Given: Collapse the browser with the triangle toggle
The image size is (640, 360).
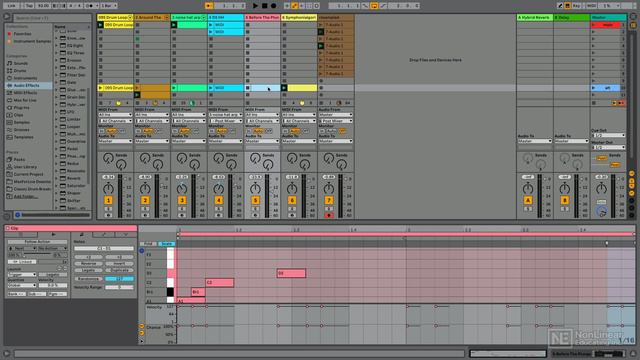Looking at the screenshot, I should 7,17.
